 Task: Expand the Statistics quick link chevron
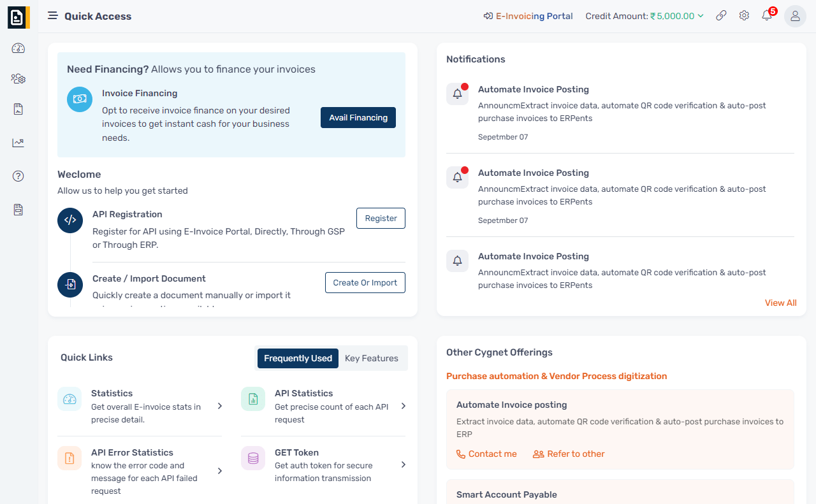pos(220,406)
